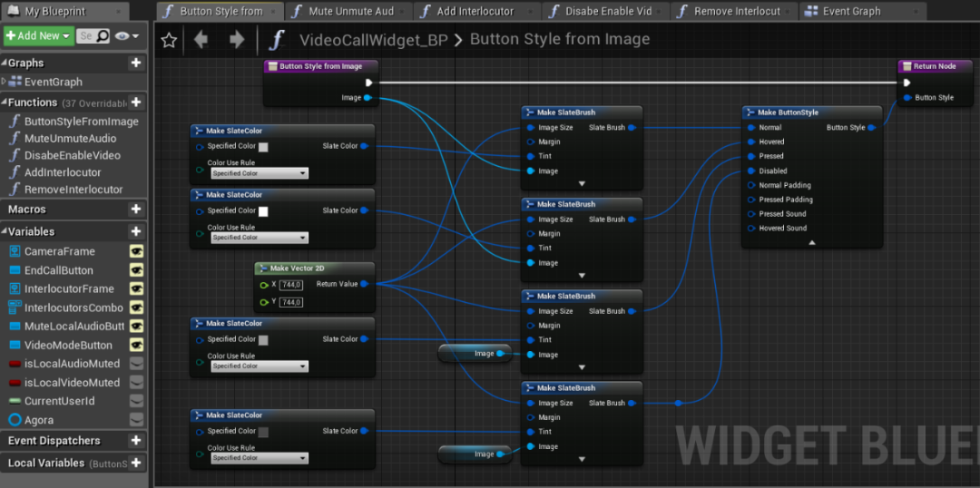980x488 pixels.
Task: Click the favorite star icon in graph toolbar
Action: 168,41
